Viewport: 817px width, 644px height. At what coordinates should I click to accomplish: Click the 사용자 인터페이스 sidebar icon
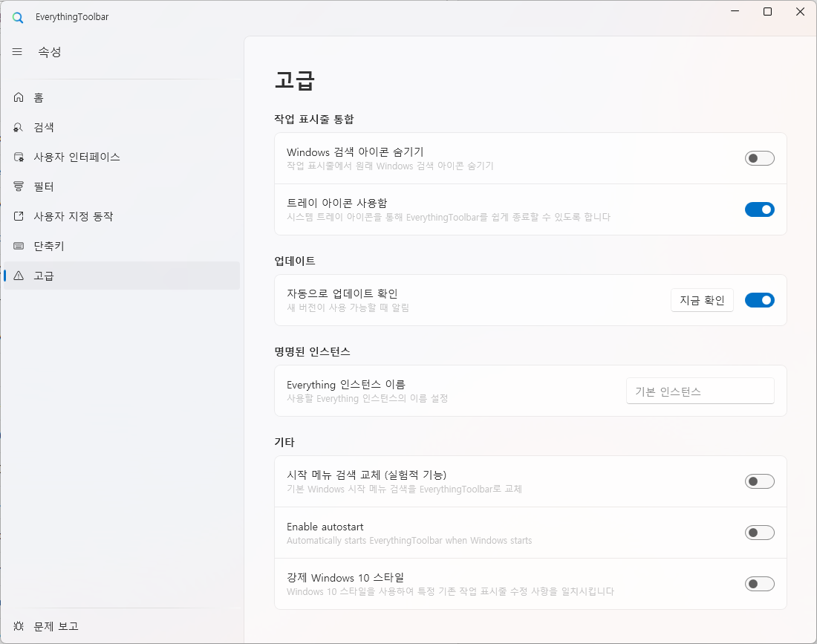pos(19,157)
